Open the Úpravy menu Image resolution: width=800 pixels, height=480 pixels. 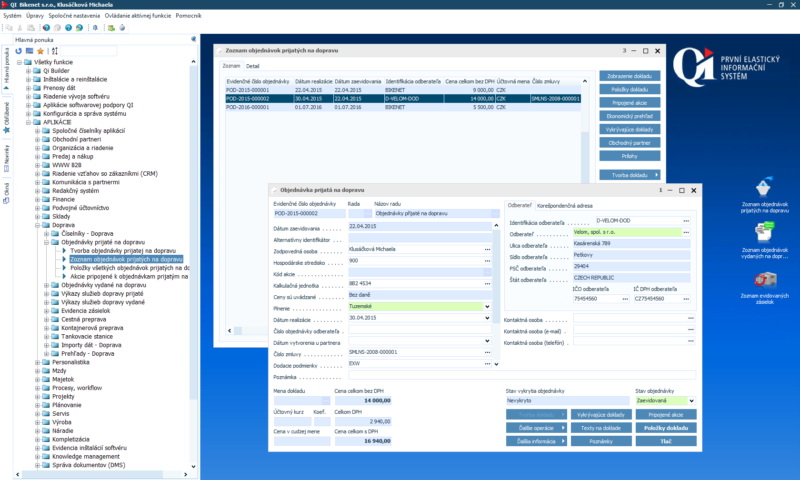pyautogui.click(x=35, y=16)
